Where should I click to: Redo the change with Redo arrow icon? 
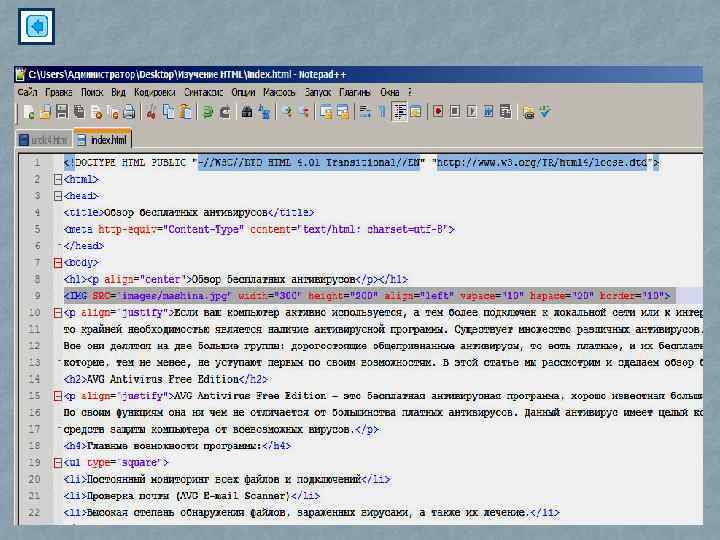tap(225, 112)
